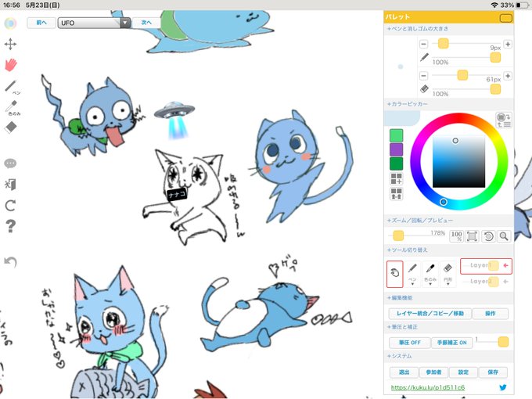Decrease pen size with minus button
The image size is (532, 399).
click(x=423, y=44)
